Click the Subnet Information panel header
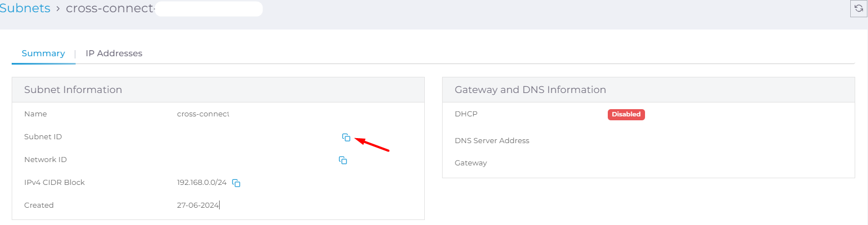This screenshot has height=225, width=868. coord(218,90)
